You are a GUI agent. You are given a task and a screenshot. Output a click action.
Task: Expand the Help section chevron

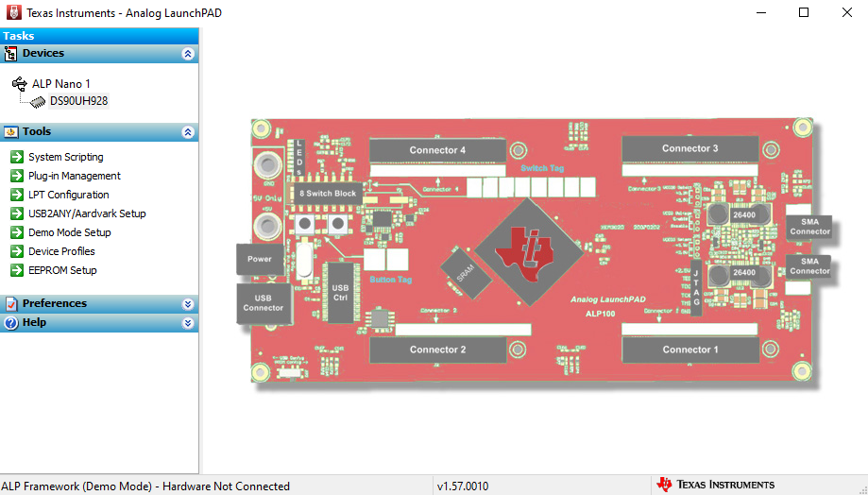pyautogui.click(x=188, y=323)
